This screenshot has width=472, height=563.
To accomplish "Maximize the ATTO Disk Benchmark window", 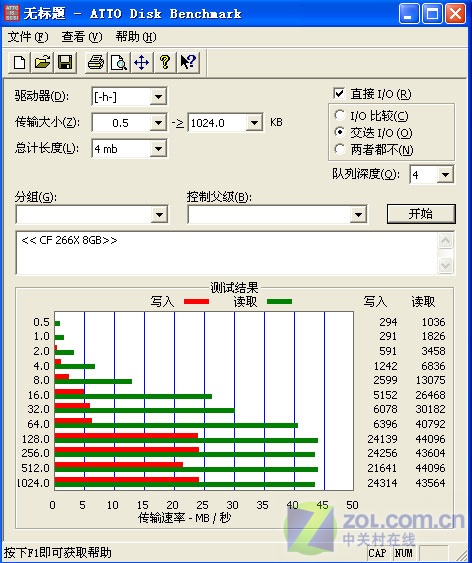I will click(x=432, y=14).
